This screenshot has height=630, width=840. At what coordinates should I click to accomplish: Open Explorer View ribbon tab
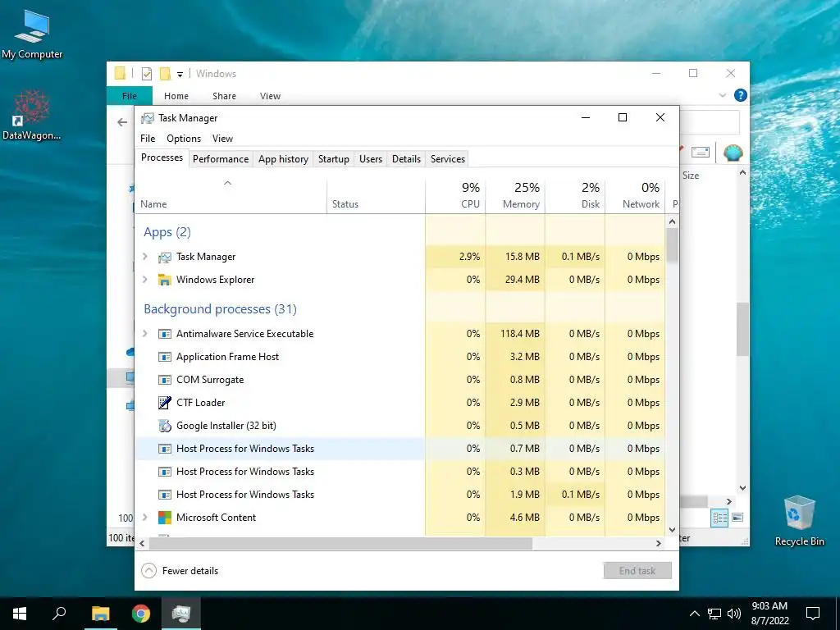tap(270, 96)
